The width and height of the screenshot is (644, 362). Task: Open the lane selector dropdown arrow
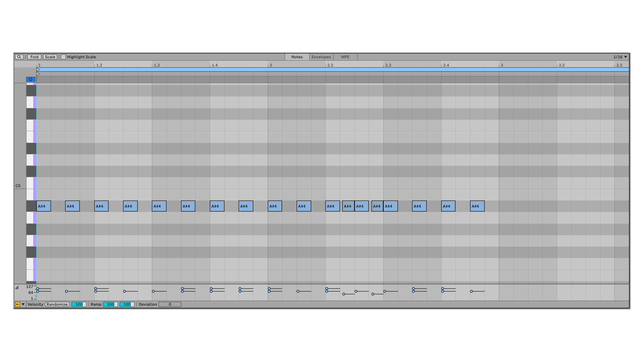pyautogui.click(x=23, y=304)
